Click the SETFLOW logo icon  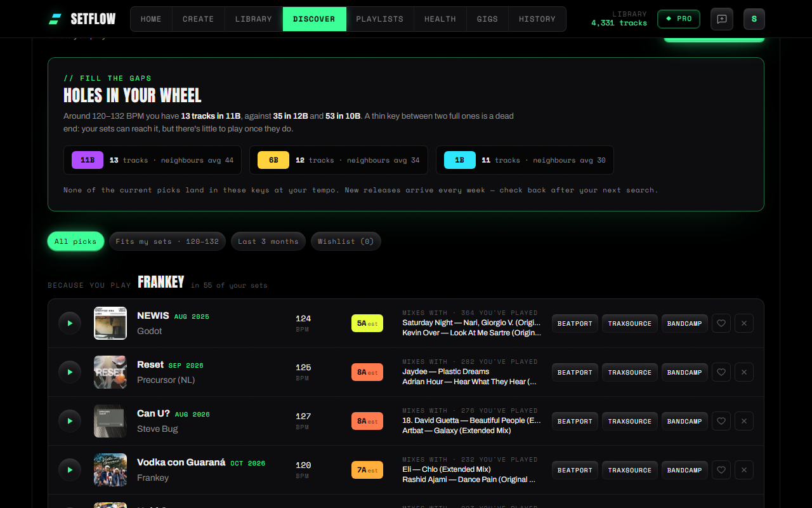[x=55, y=19]
